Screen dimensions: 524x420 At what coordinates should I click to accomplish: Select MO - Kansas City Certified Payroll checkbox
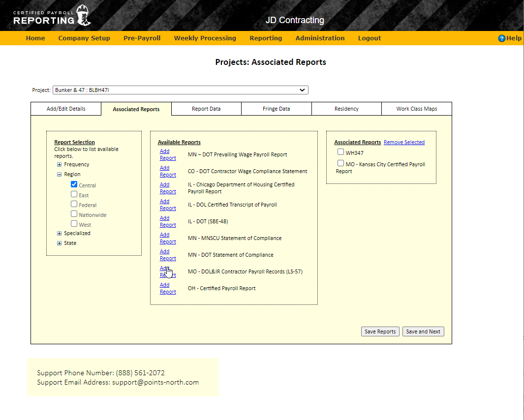click(340, 163)
